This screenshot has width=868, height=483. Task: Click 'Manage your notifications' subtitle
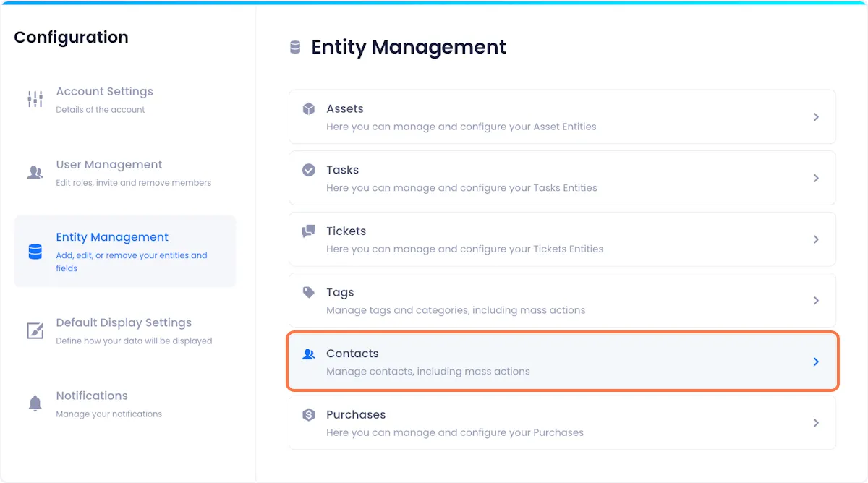pyautogui.click(x=109, y=414)
